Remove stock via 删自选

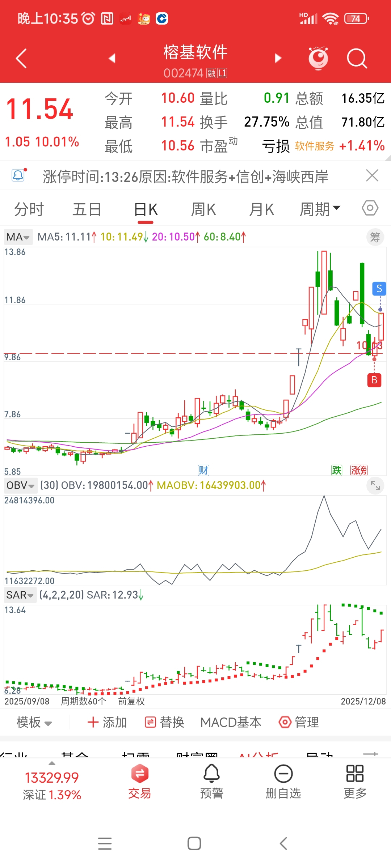tap(283, 782)
